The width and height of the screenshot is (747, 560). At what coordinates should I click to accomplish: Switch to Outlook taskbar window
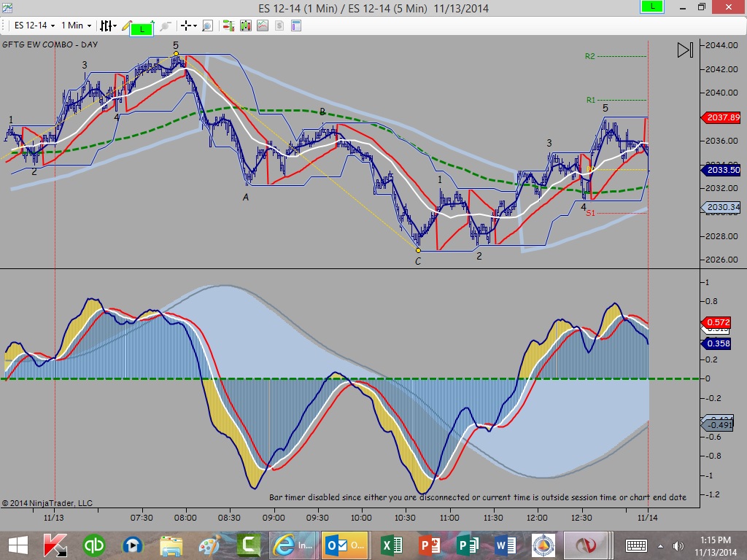click(345, 545)
